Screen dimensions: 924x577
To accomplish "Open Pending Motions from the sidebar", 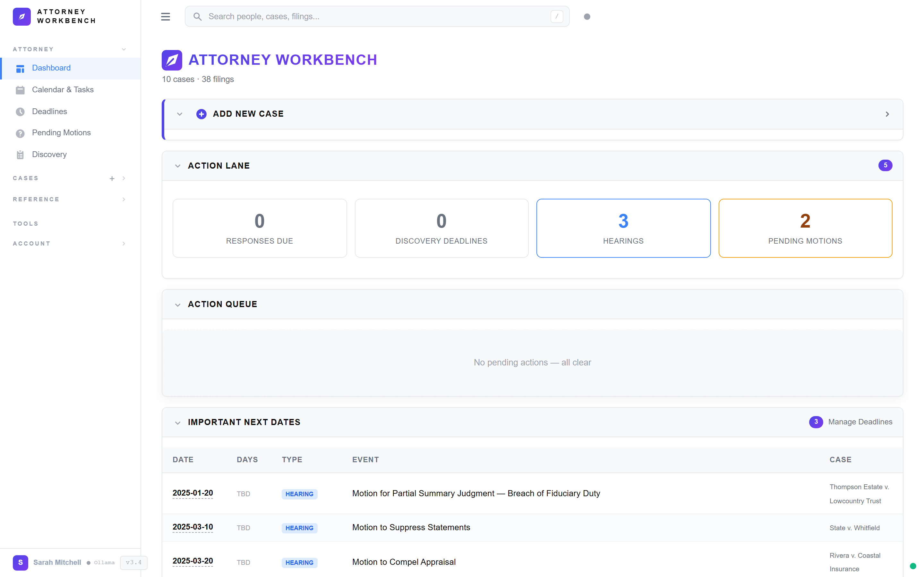I will click(61, 132).
